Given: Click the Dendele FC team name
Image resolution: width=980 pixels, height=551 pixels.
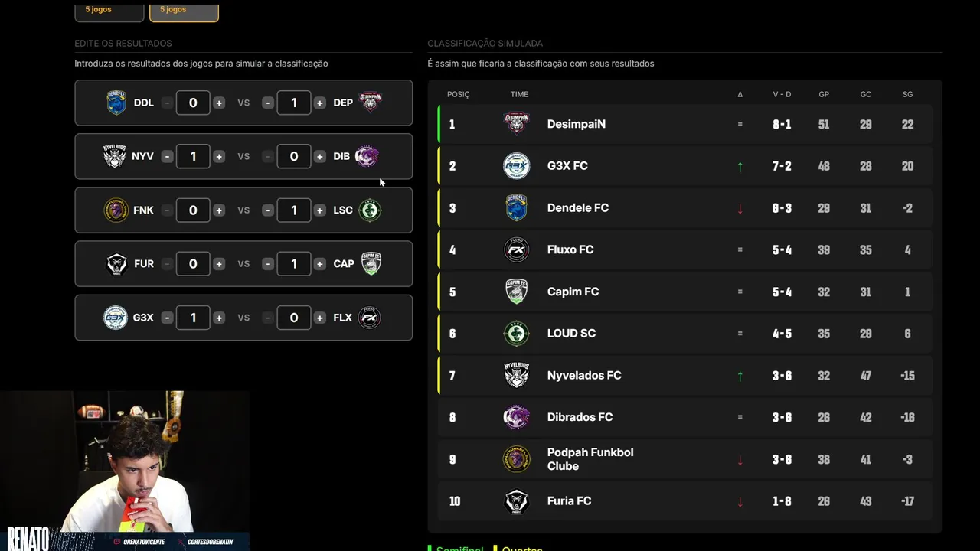Looking at the screenshot, I should [578, 208].
